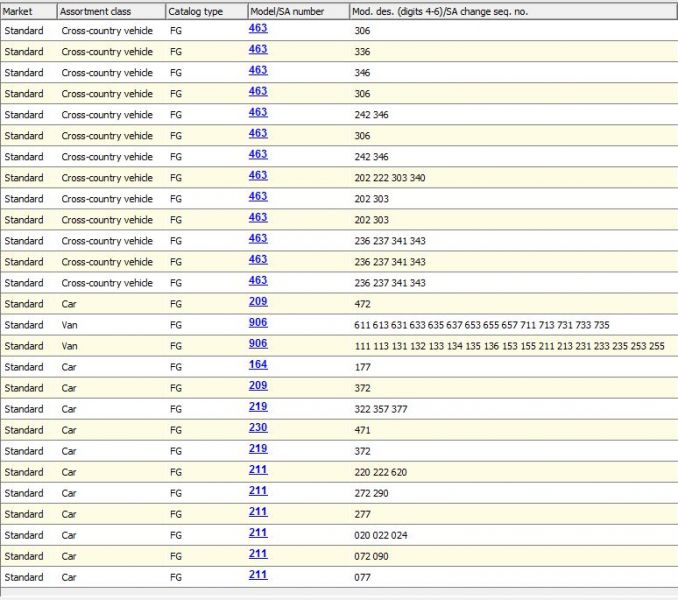The image size is (678, 600).
Task: Select Cross-country vehicle in the 336 row
Action: pyautogui.click(x=107, y=52)
